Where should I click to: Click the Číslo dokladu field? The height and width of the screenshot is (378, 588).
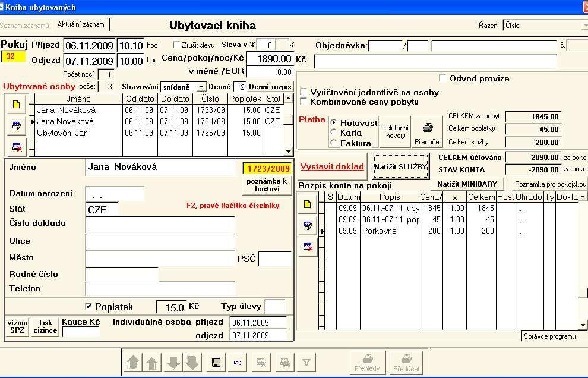click(160, 225)
